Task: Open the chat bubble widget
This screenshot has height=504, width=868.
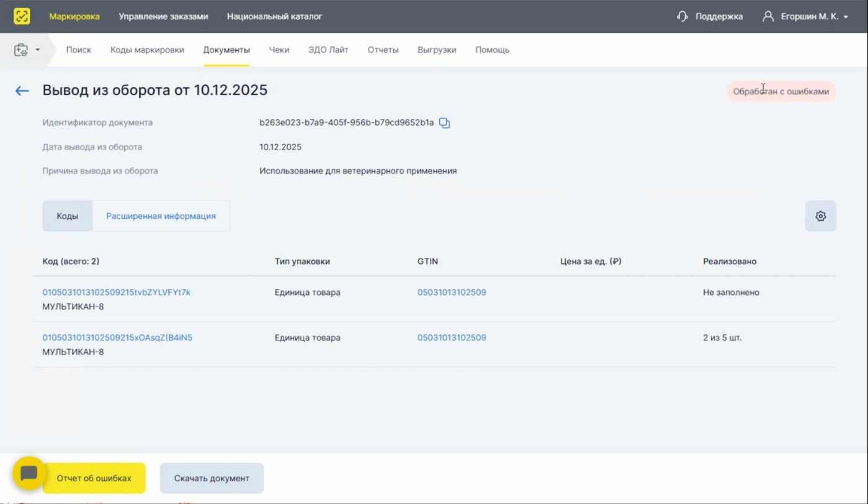Action: pos(29,474)
